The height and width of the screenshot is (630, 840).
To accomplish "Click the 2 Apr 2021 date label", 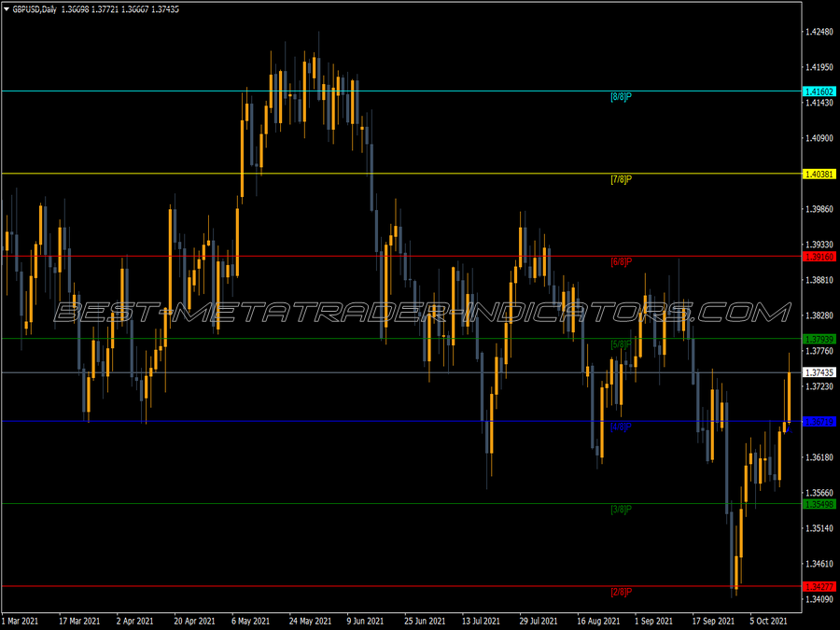I will (135, 621).
